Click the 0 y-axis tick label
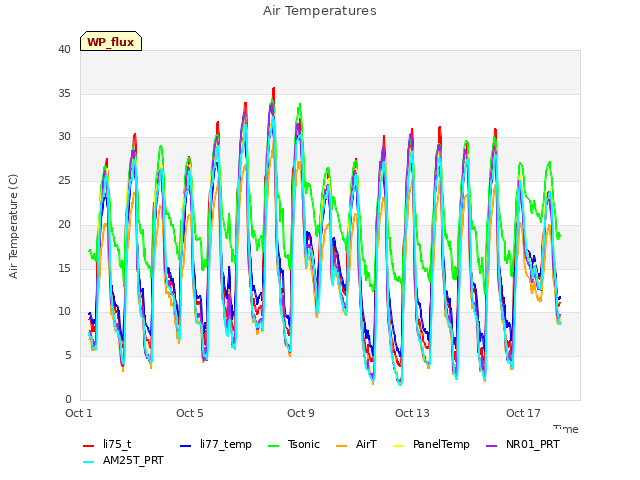 68,399
